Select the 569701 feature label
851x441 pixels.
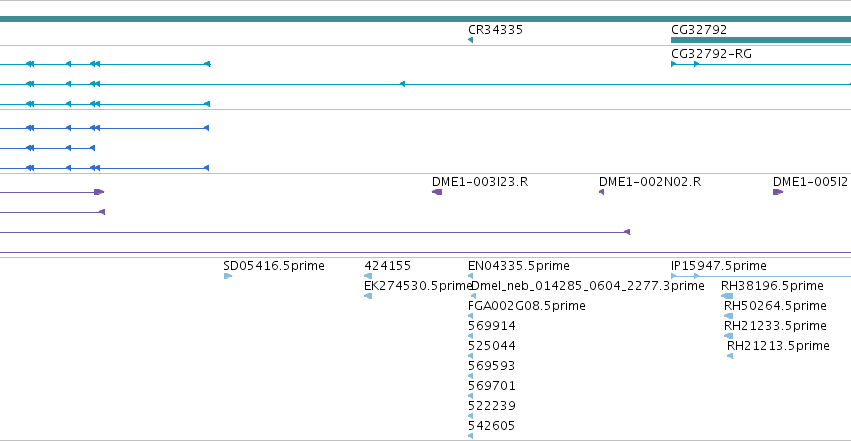tap(492, 386)
